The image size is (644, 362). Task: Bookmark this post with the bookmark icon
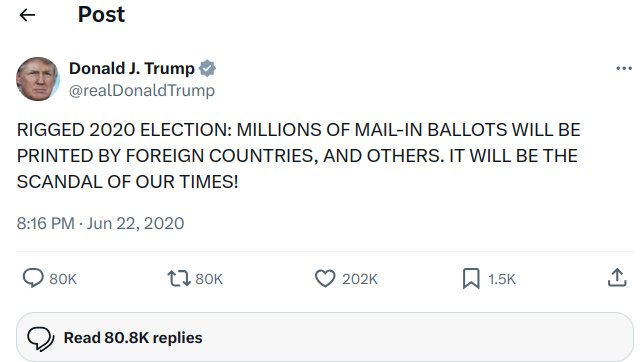(x=471, y=279)
